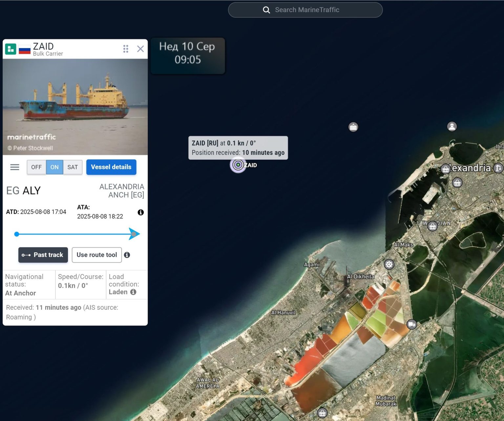Click the 'Received: 11 minutes ago' line
Viewport: 504px width, 421px height.
point(62,312)
